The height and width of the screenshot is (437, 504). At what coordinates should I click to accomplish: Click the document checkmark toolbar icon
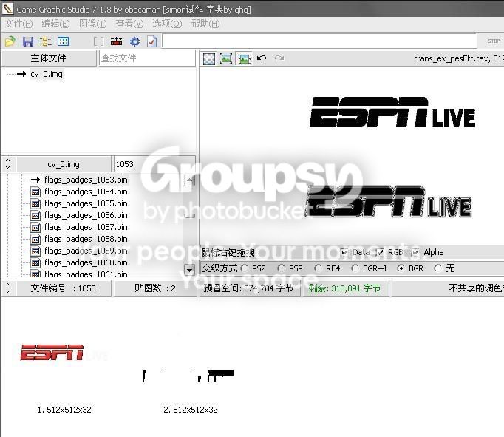(151, 41)
